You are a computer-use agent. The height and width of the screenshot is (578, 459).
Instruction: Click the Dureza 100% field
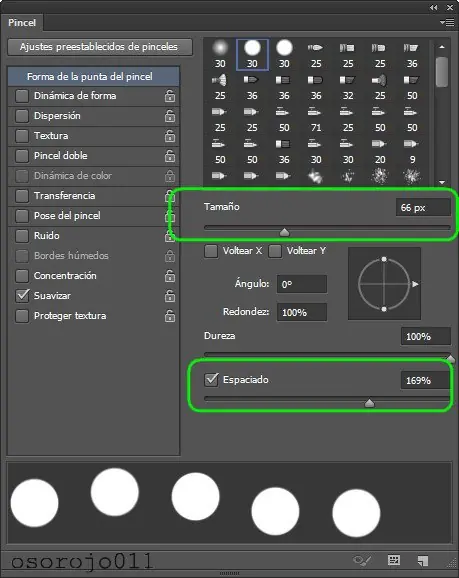point(425,337)
